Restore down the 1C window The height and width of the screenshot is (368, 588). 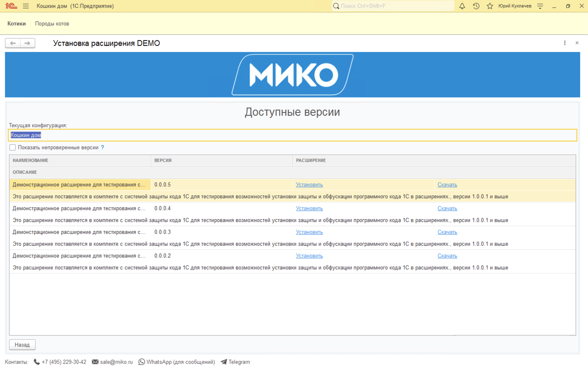pyautogui.click(x=568, y=6)
